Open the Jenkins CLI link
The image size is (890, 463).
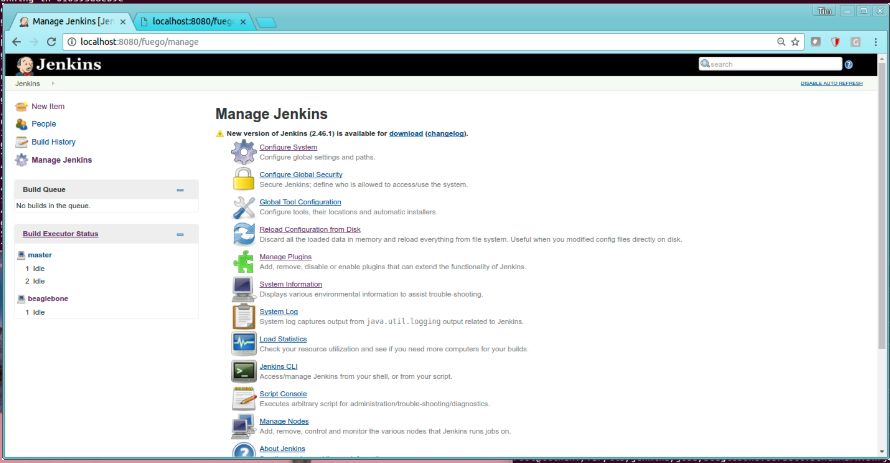tap(278, 367)
